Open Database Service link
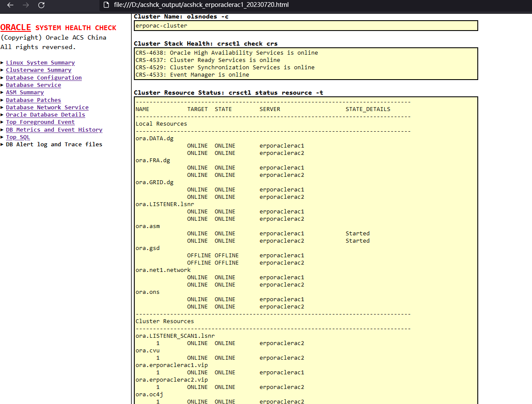Image resolution: width=532 pixels, height=404 pixels. click(x=34, y=85)
